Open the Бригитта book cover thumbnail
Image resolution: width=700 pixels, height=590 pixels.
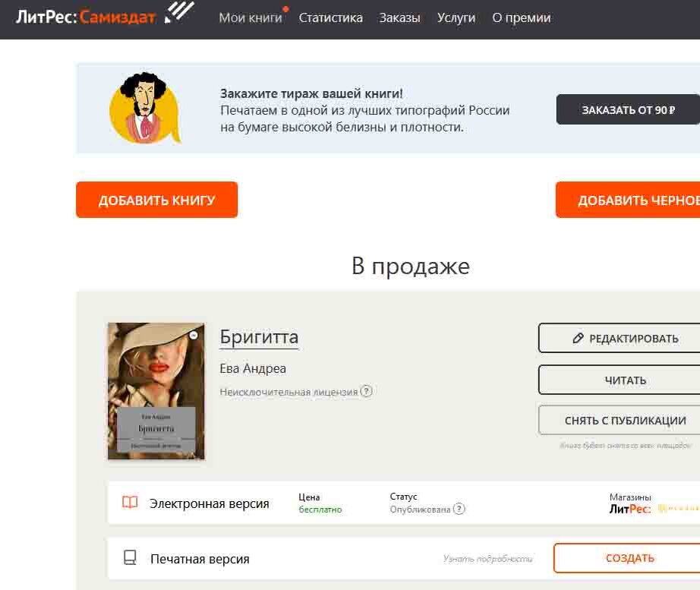click(156, 391)
